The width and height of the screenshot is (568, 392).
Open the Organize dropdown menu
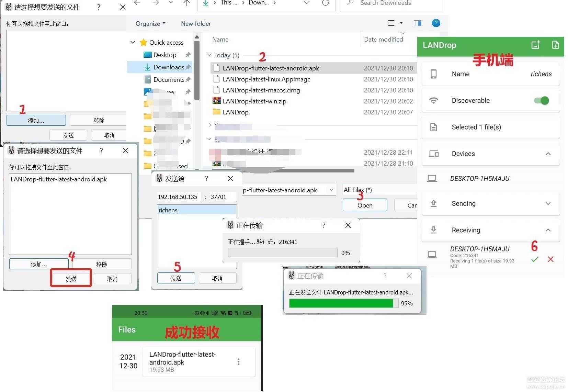[150, 23]
